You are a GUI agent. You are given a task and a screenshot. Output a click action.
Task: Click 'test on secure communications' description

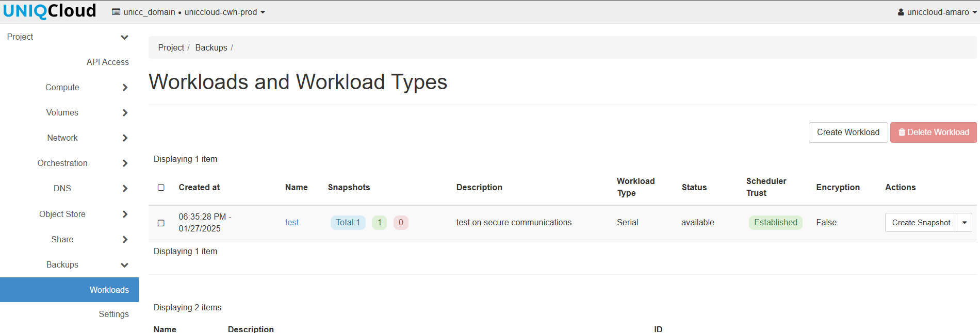[514, 223]
